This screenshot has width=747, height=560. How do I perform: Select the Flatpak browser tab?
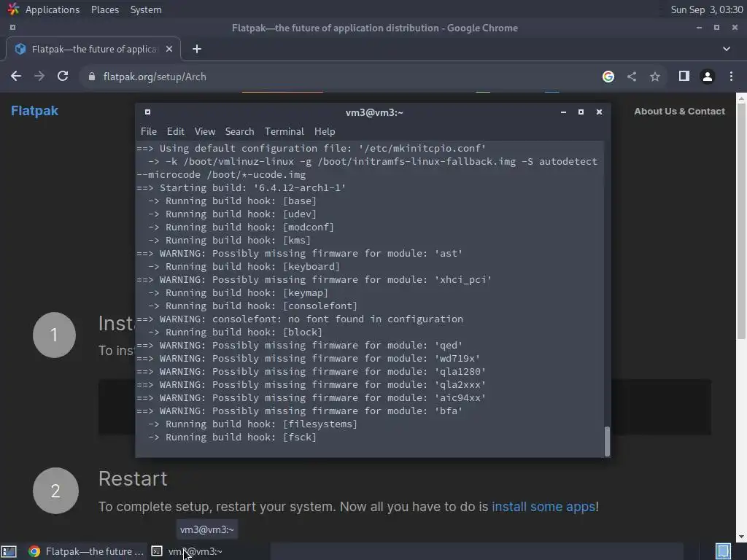(x=93, y=49)
